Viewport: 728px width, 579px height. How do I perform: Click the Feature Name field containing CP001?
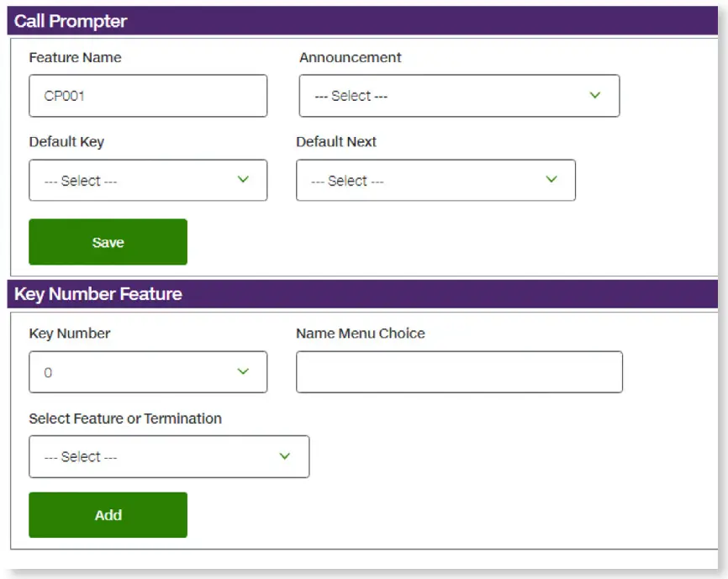(147, 96)
